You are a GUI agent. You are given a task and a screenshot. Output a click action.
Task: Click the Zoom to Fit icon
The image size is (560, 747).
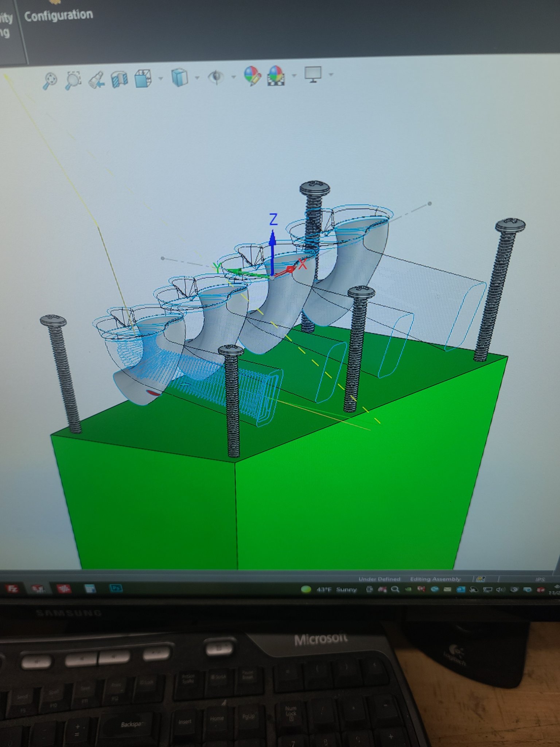point(50,81)
